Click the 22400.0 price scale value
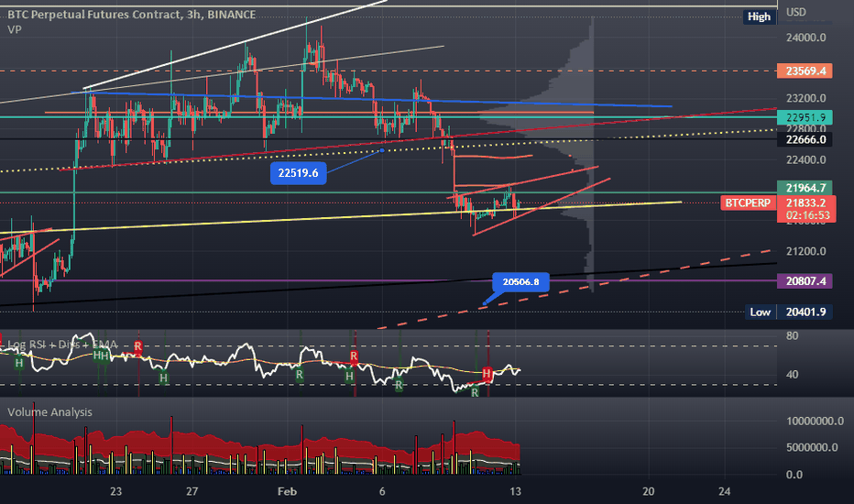 click(x=806, y=159)
